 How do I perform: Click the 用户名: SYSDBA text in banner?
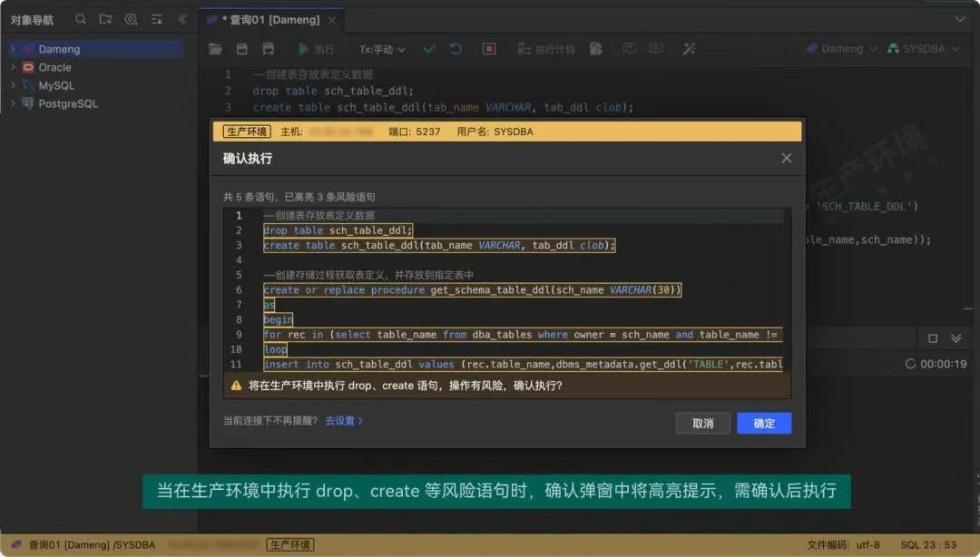495,132
